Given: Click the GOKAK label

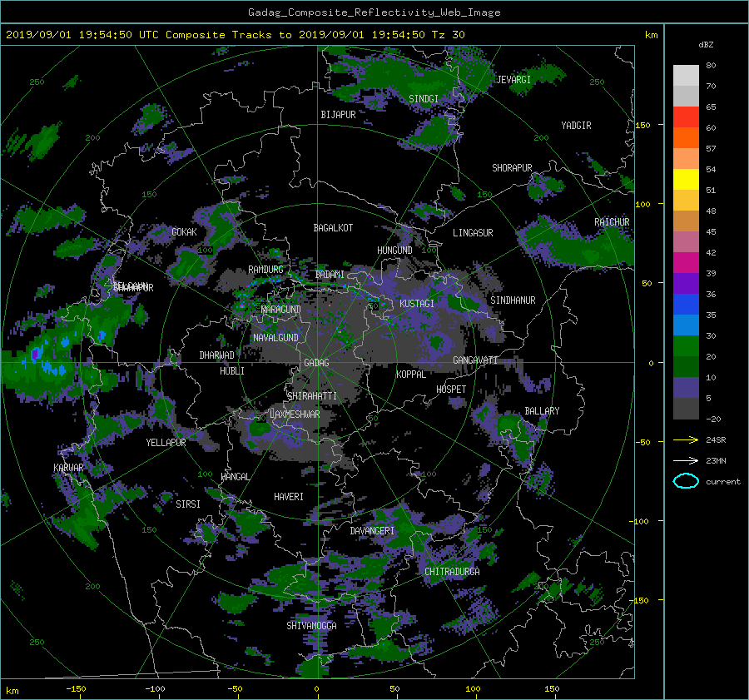Looking at the screenshot, I should 185,231.
